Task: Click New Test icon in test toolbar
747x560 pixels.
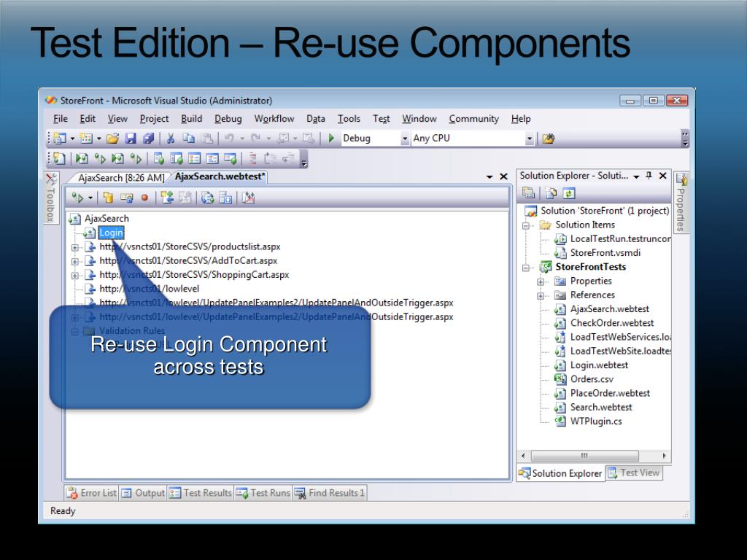Action: point(59,158)
